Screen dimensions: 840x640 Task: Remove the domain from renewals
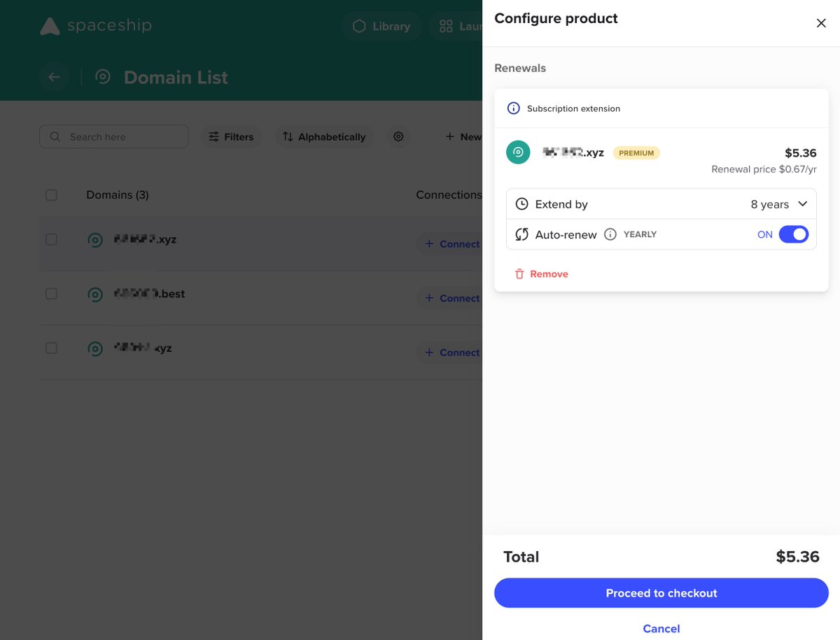tap(541, 274)
